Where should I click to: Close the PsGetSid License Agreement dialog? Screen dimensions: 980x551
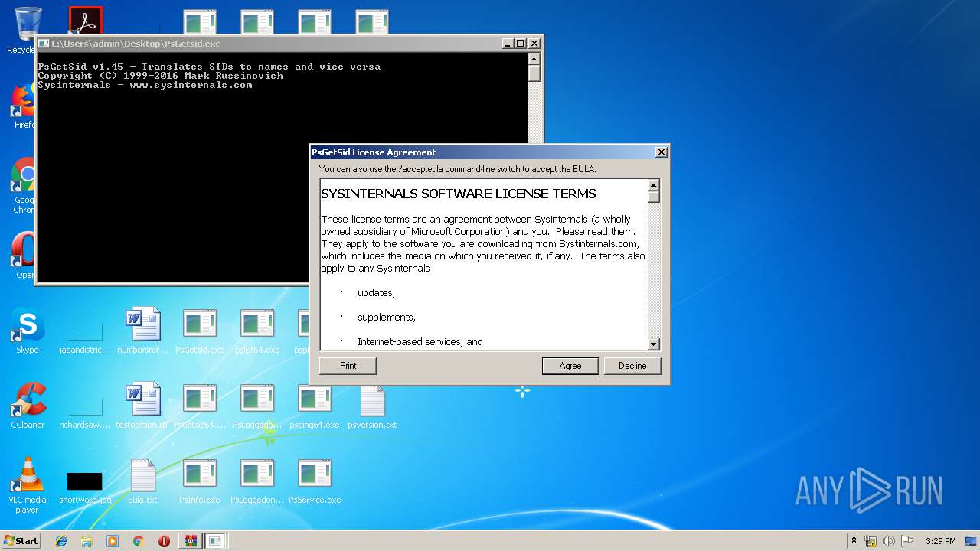coord(661,152)
